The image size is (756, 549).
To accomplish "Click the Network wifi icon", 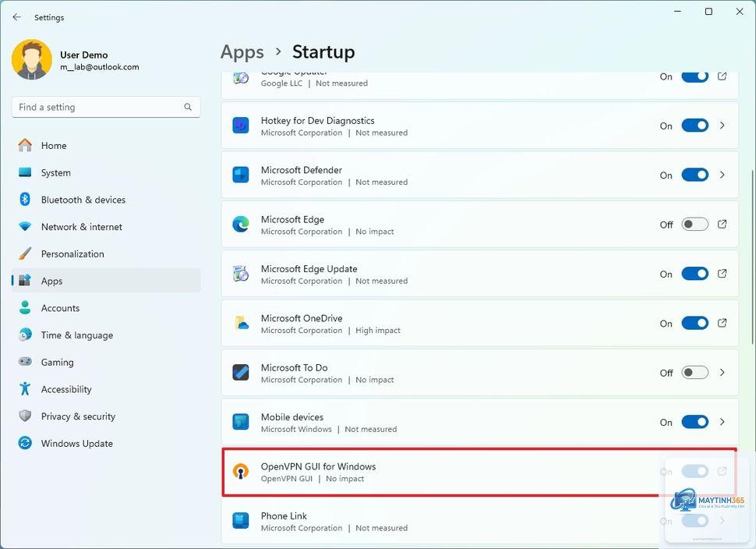I will [25, 226].
